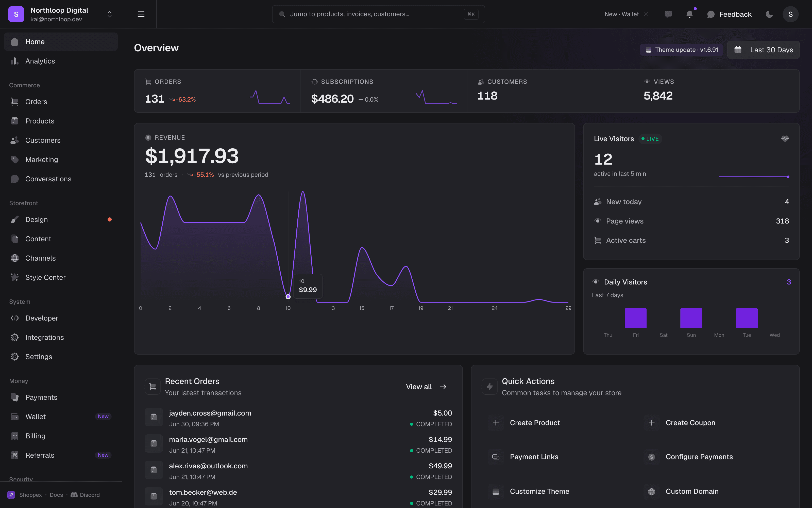
Task: Open the Theme update v1.6.91 badge
Action: pos(682,50)
